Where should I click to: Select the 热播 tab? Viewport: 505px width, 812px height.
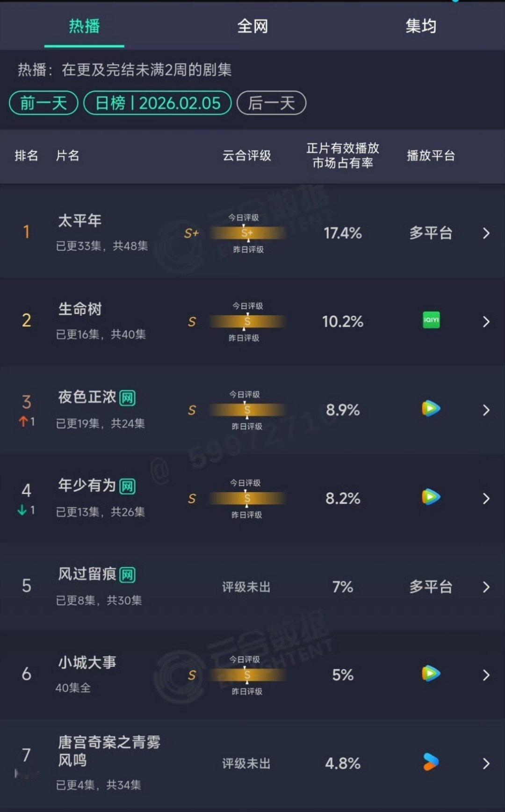(84, 26)
